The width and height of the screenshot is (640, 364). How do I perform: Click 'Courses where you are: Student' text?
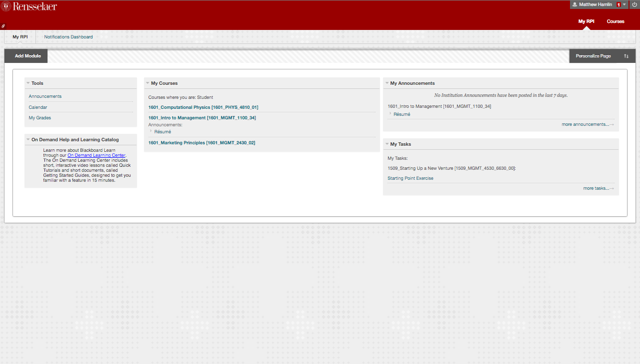tap(180, 97)
